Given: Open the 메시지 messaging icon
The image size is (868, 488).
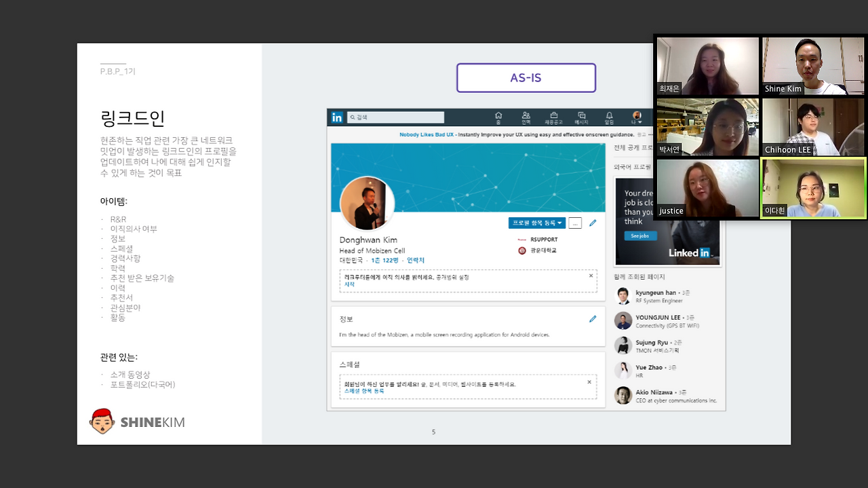Looking at the screenshot, I should click(581, 117).
